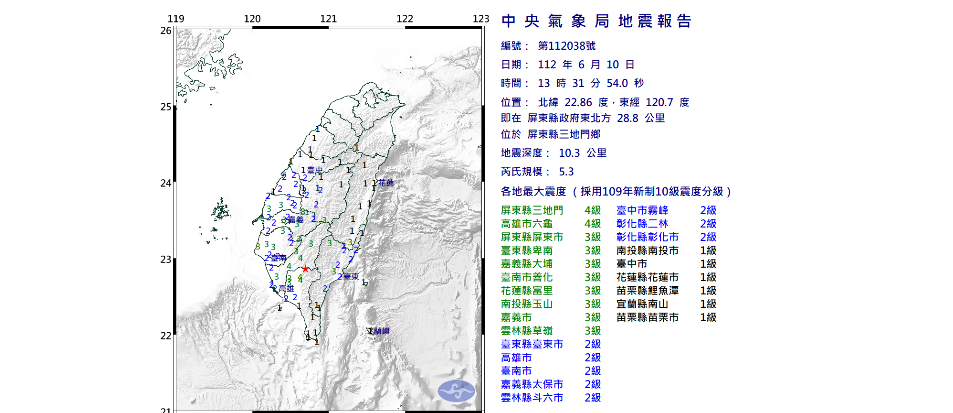Click the 屏東縣三地門 4級 entry

click(x=551, y=210)
